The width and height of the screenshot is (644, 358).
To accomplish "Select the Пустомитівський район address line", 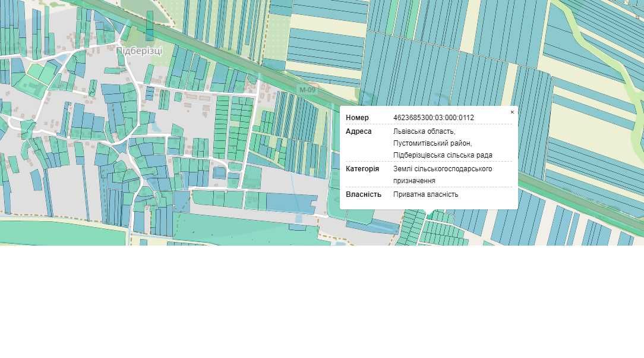I will click(432, 143).
